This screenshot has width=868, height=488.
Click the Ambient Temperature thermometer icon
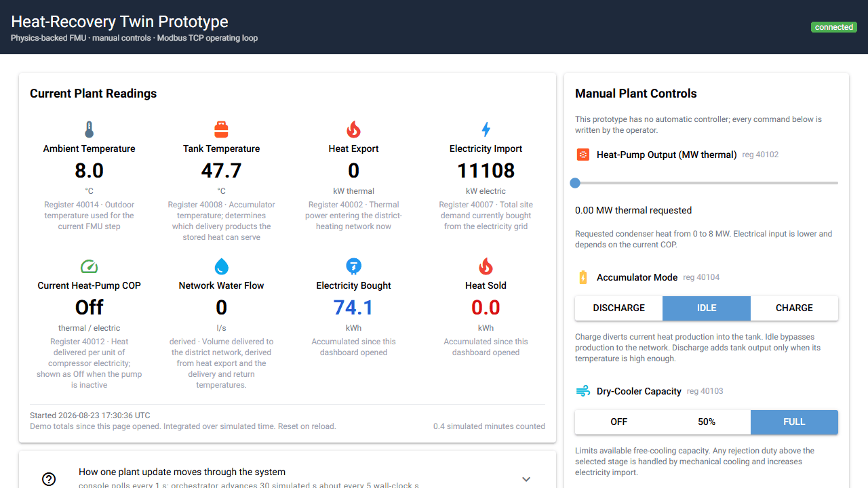point(89,129)
